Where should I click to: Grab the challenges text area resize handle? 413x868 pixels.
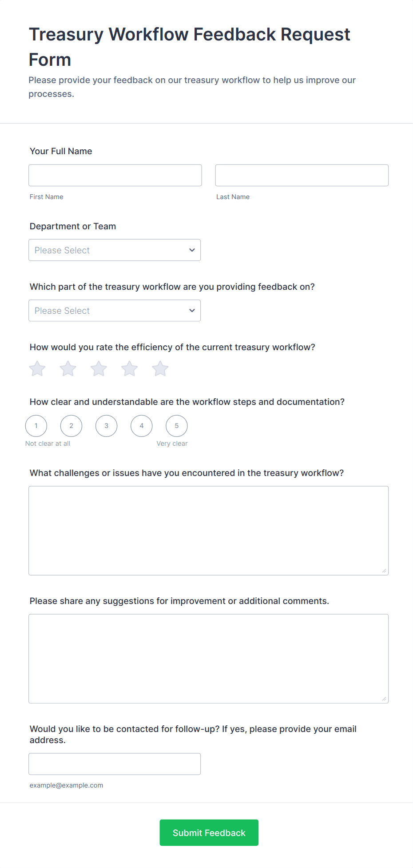(384, 571)
